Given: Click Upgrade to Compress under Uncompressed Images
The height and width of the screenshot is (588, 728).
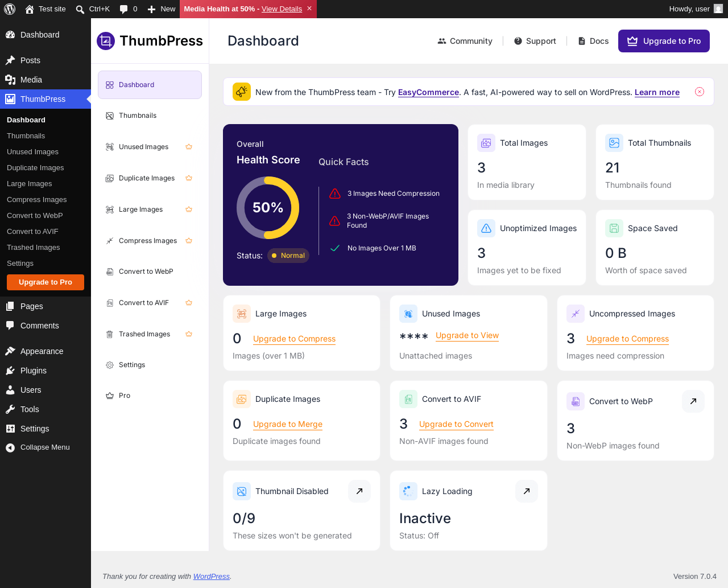Looking at the screenshot, I should click(627, 339).
